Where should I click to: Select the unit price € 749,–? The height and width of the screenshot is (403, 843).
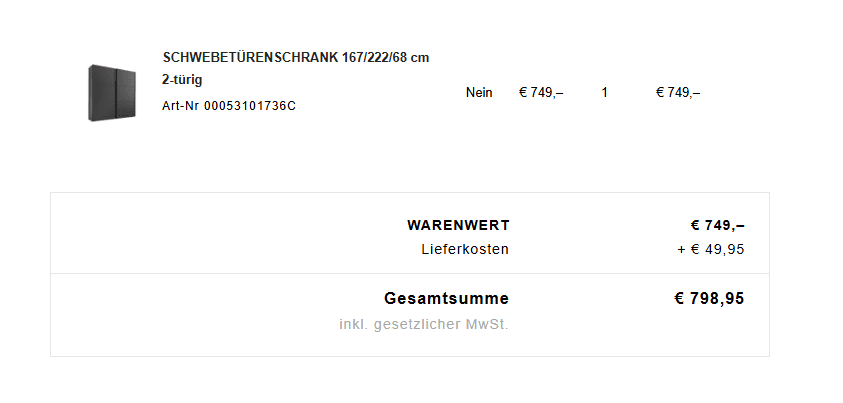(541, 92)
